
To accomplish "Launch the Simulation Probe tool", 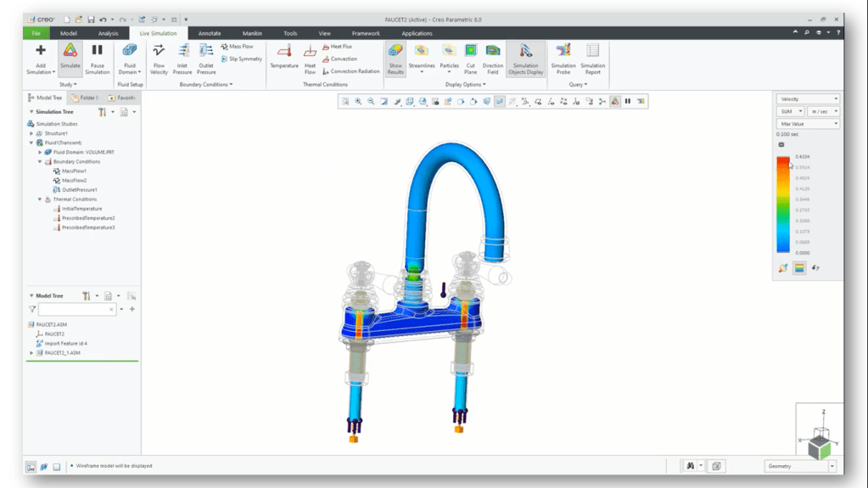I will pos(563,52).
